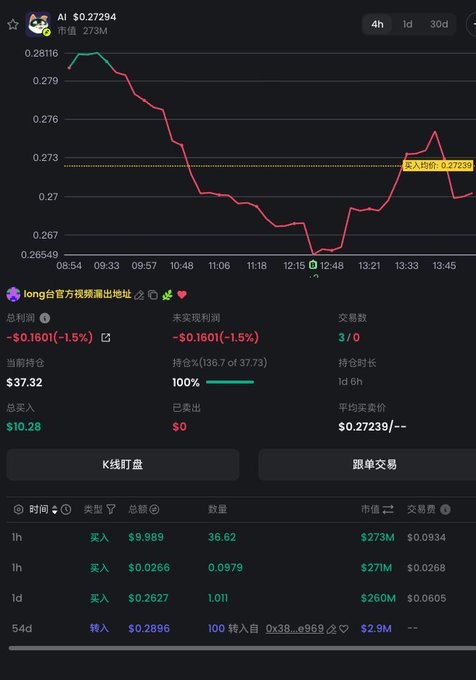Click market cap $271M in second row
This screenshot has width=476, height=680.
tap(376, 568)
